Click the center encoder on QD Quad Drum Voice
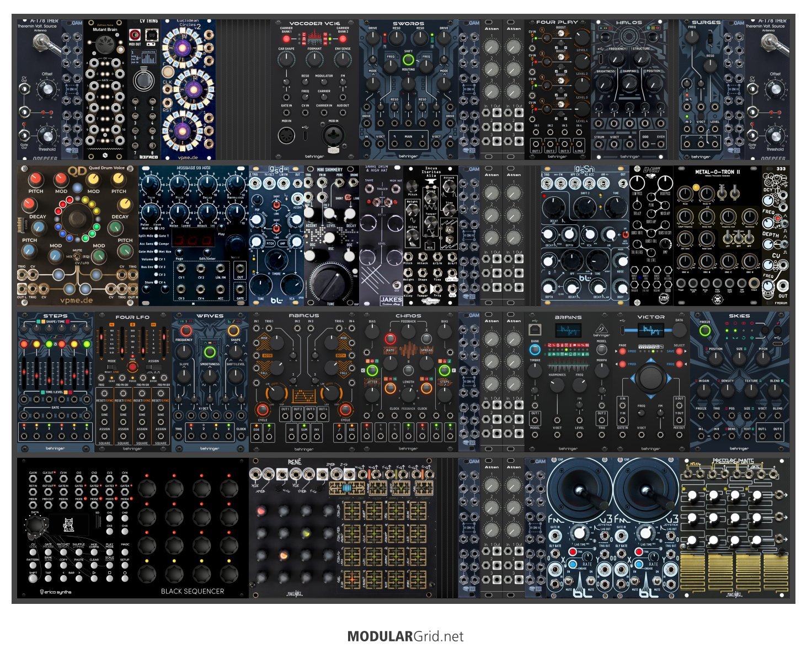812x648 pixels. (76, 219)
